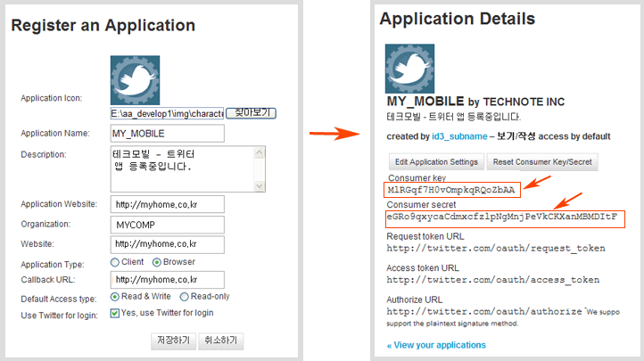Click Edit Application Settings button
Image resolution: width=644 pixels, height=361 pixels.
tap(437, 161)
